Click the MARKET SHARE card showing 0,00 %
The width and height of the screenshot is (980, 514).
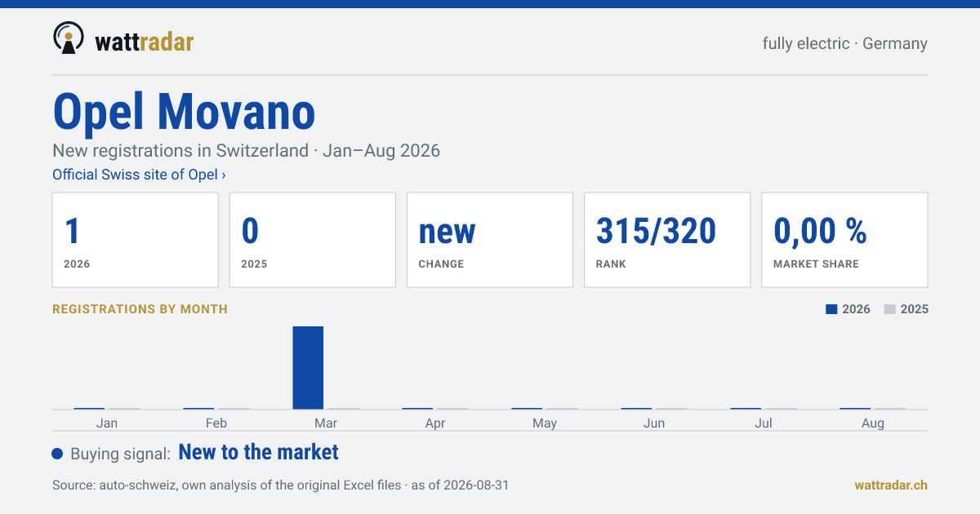click(x=844, y=240)
